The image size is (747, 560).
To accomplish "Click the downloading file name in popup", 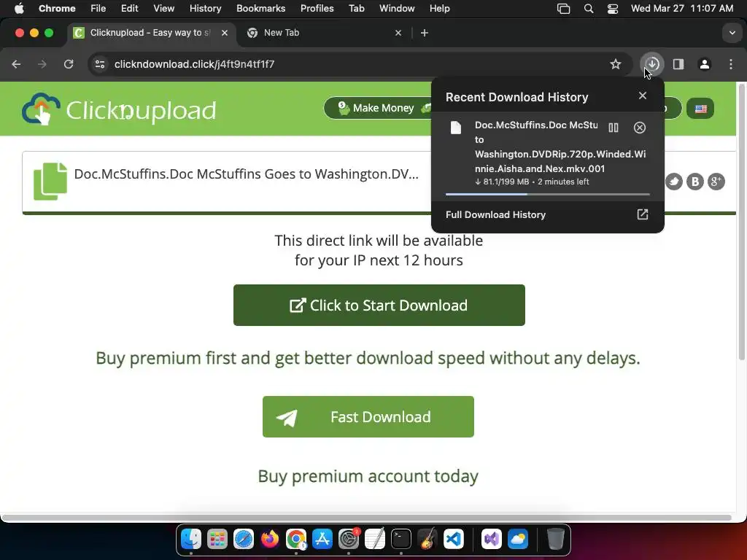I will coord(560,147).
